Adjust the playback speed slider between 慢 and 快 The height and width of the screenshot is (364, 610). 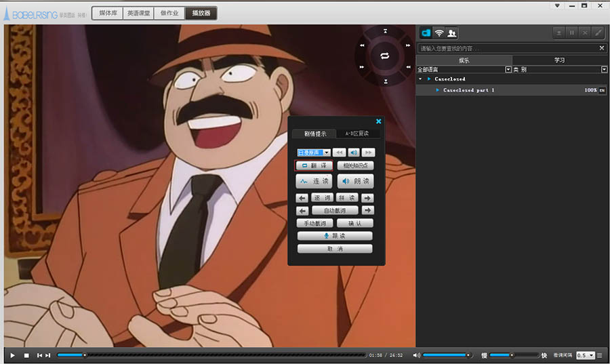(x=514, y=355)
